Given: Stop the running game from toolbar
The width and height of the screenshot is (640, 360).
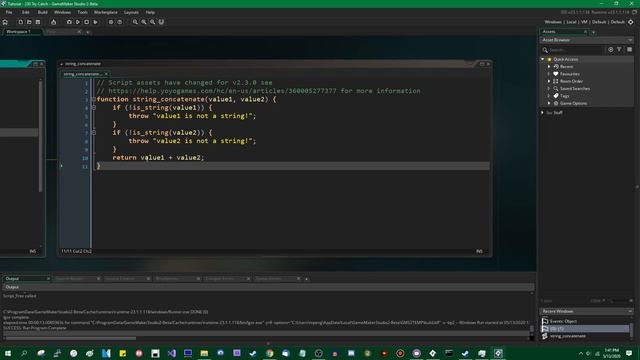Looking at the screenshot, I should [x=87, y=22].
